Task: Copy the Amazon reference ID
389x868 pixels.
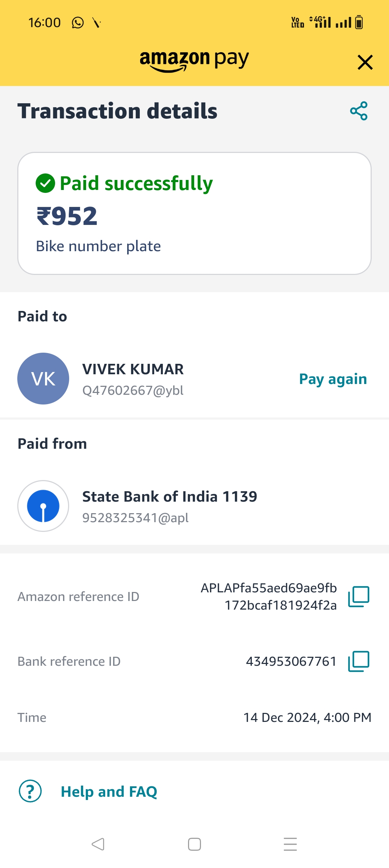Action: pyautogui.click(x=359, y=597)
